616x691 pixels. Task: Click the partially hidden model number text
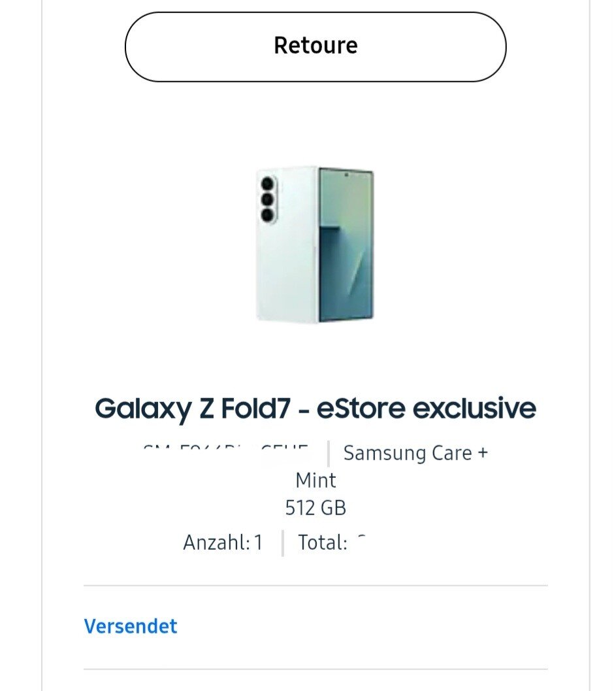coord(225,450)
